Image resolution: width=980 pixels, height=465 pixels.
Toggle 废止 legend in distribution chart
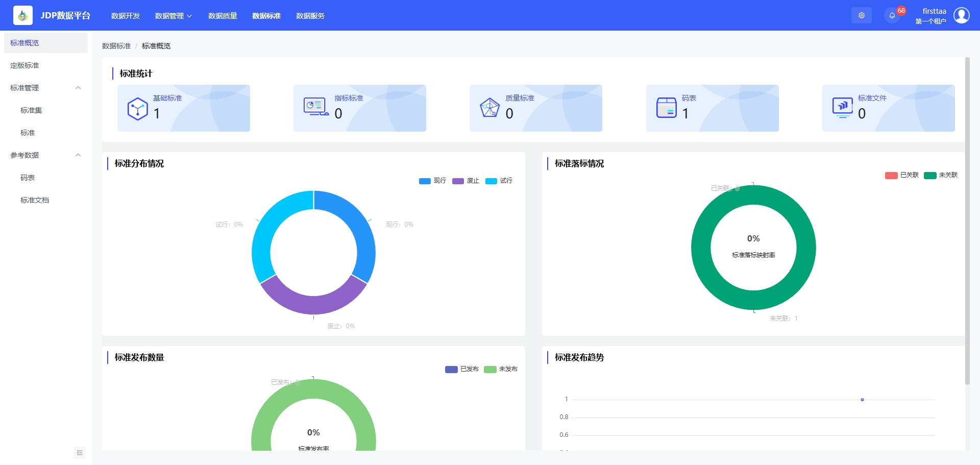click(x=465, y=181)
